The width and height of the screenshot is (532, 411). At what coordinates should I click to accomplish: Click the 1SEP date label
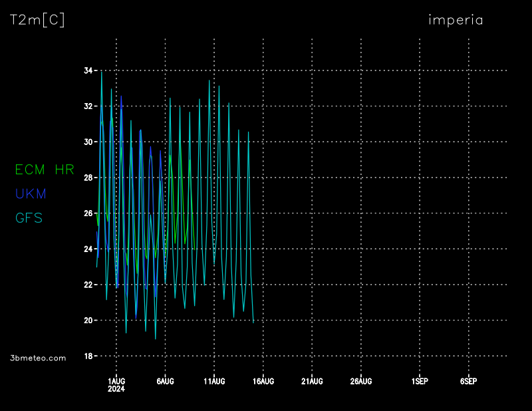420,381
